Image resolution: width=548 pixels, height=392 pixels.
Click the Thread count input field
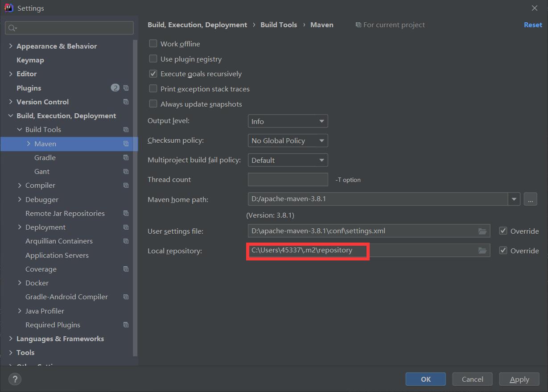coord(288,179)
